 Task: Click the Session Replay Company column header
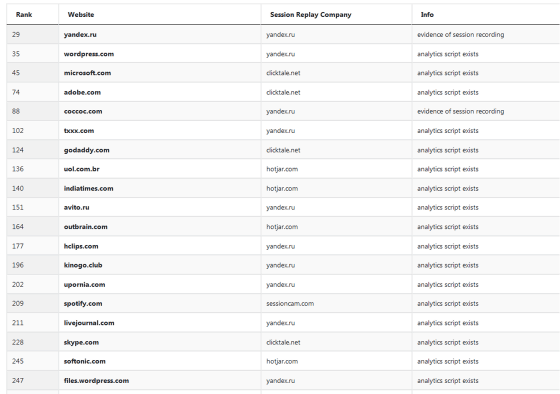click(x=310, y=15)
